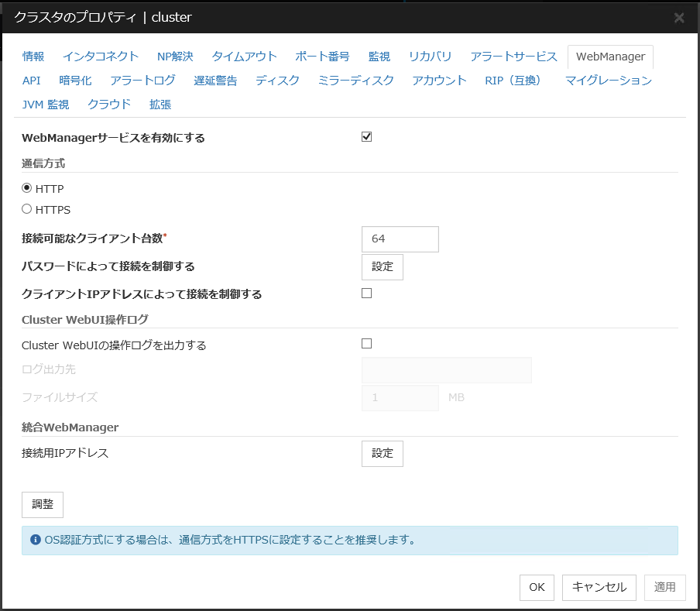Viewport: 700px width, 611px height.
Task: Open the インタコネクト tab
Action: tap(101, 57)
